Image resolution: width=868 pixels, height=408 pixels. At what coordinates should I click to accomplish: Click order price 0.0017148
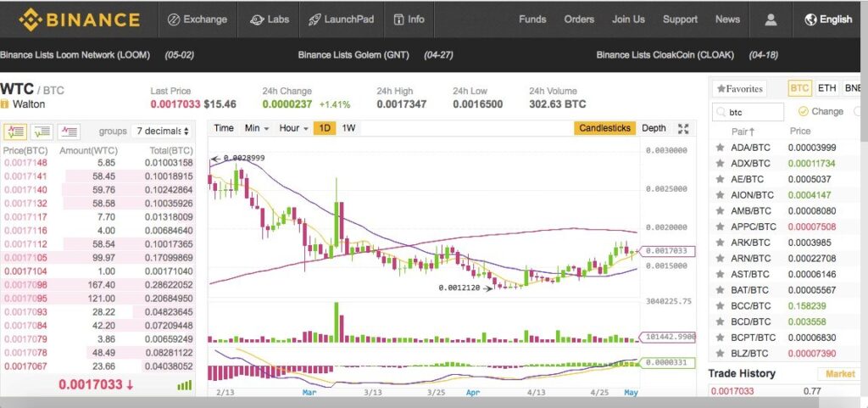(25, 163)
